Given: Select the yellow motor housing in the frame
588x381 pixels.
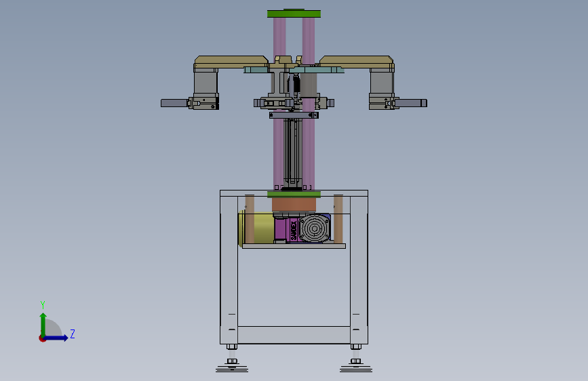Looking at the screenshot, I should [x=256, y=228].
